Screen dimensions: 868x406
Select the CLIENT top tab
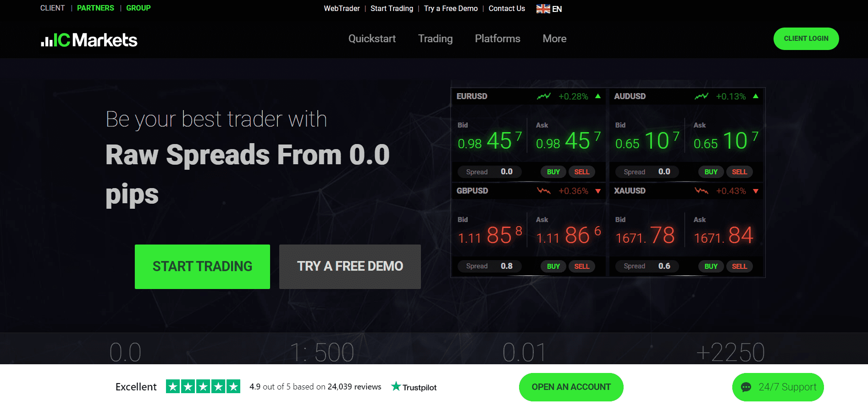point(52,8)
